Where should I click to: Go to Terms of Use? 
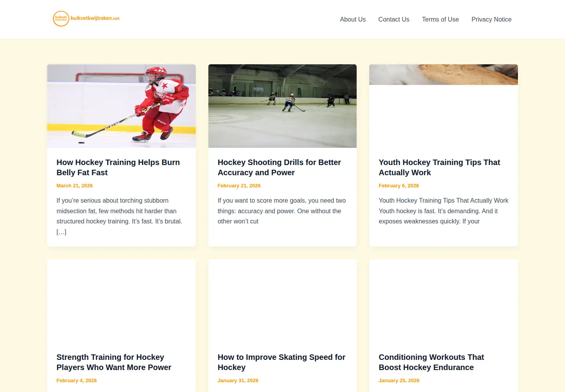pos(440,19)
